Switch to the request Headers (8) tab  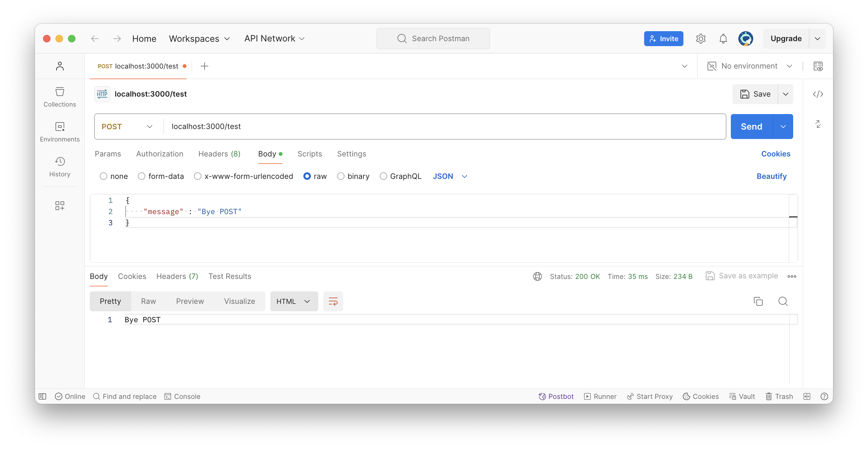[219, 154]
